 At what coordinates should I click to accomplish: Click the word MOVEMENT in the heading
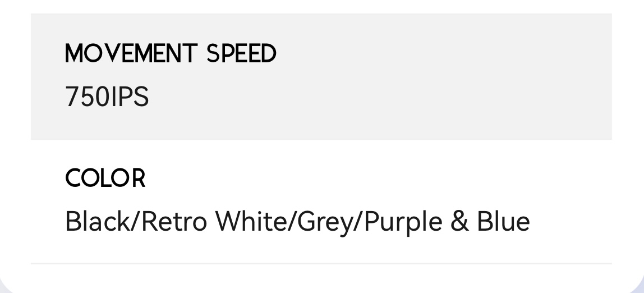coord(131,54)
